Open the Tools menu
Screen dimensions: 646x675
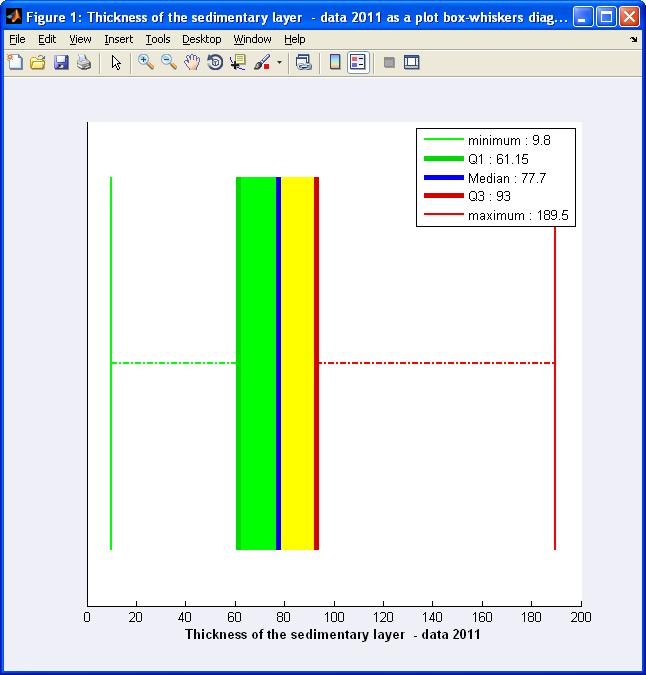coord(157,39)
